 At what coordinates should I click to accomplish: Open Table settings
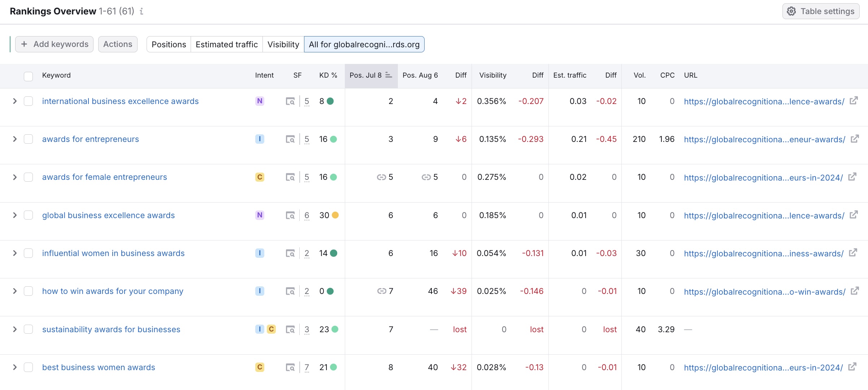821,11
